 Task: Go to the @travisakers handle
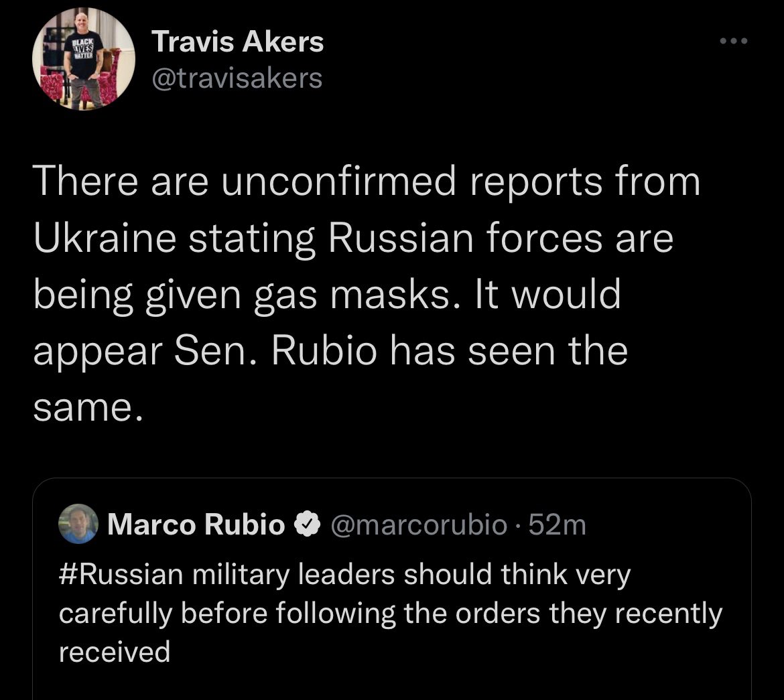(238, 78)
